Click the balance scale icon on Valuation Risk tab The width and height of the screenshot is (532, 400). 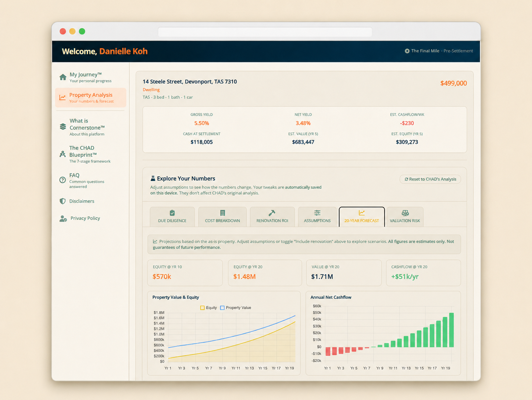[x=405, y=213]
